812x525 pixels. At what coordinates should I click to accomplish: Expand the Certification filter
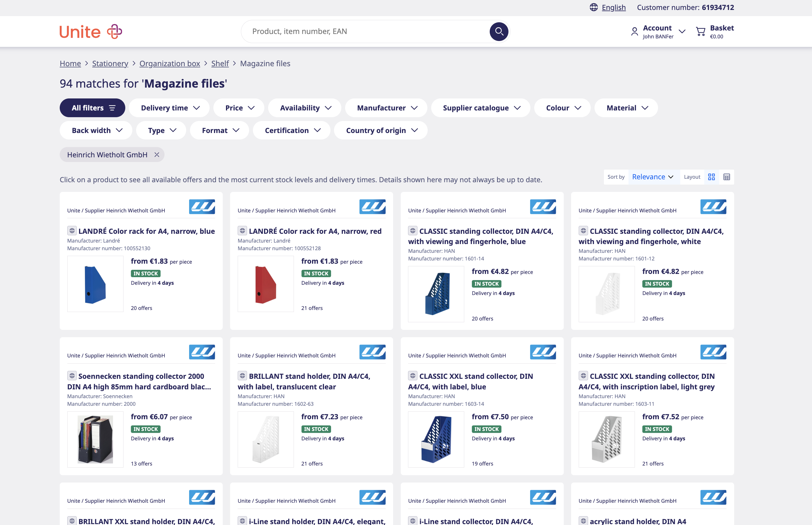292,130
